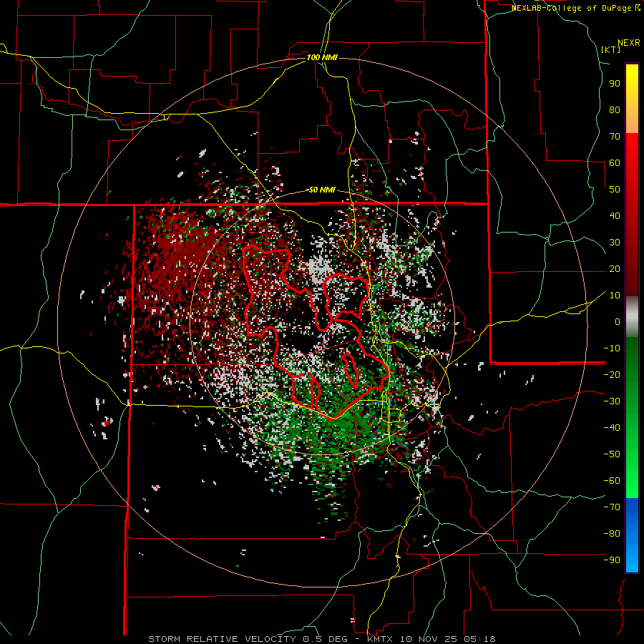Click the "50" scale value
Image resolution: width=644 pixels, height=644 pixels.
(615, 190)
